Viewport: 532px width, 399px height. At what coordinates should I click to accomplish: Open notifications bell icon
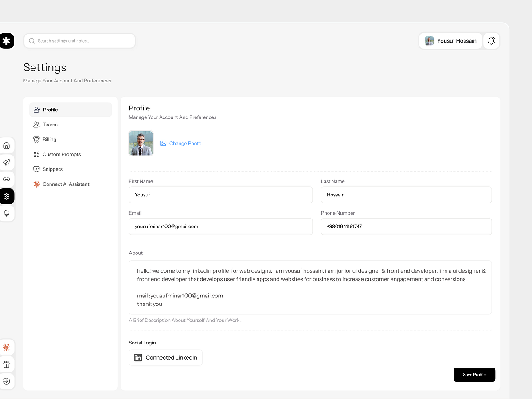(x=491, y=41)
